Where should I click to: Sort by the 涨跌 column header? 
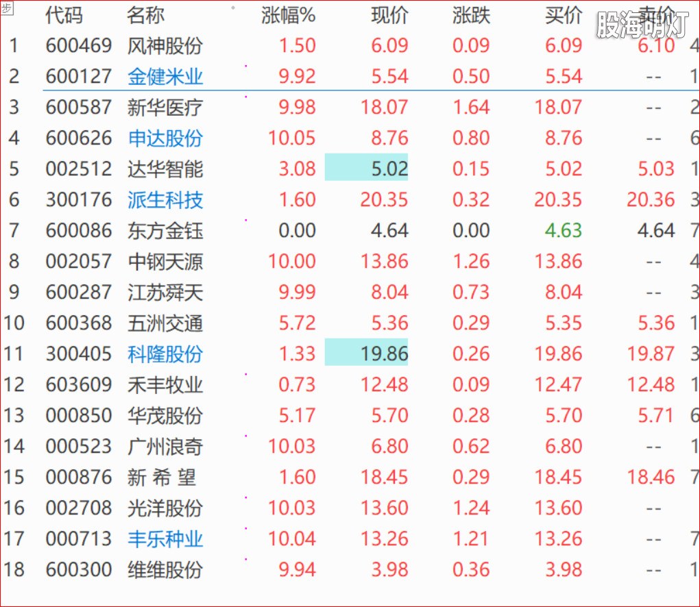click(471, 15)
